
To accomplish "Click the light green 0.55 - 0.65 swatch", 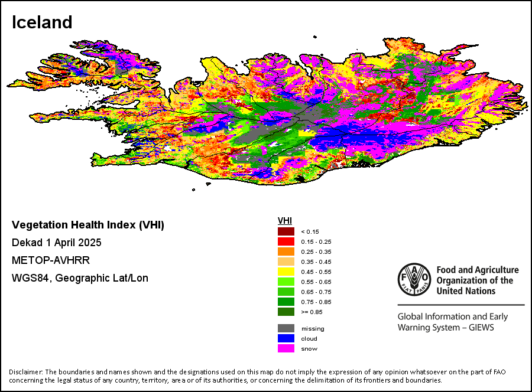I will [x=286, y=282].
